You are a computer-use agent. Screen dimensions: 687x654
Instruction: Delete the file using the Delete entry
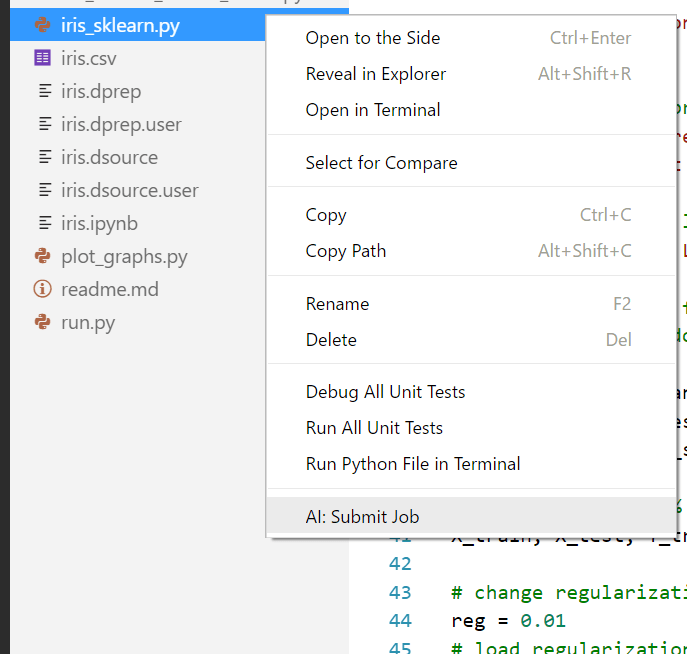point(331,340)
